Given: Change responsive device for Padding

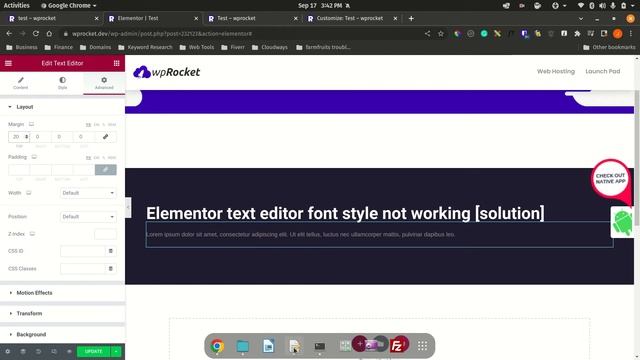Looking at the screenshot, I should [x=34, y=157].
